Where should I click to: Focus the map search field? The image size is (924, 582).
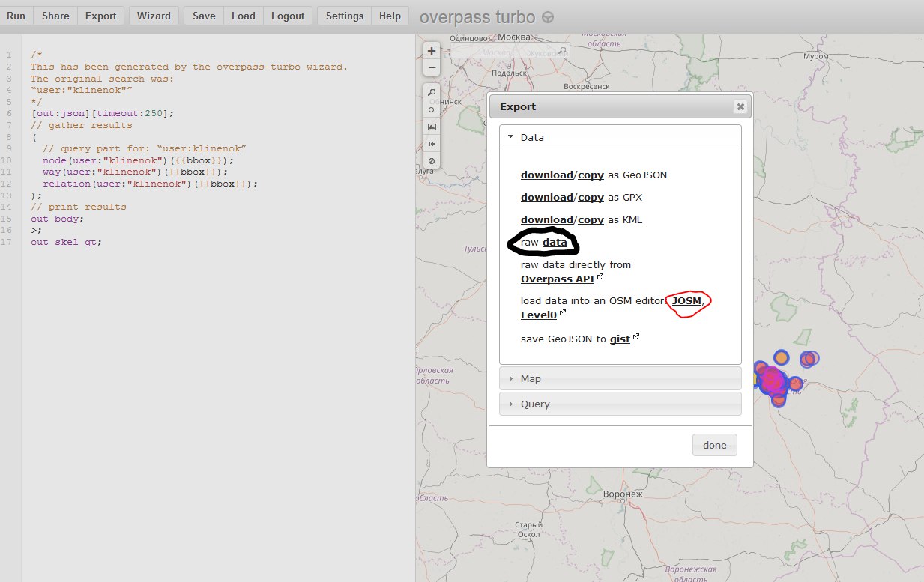click(x=510, y=51)
